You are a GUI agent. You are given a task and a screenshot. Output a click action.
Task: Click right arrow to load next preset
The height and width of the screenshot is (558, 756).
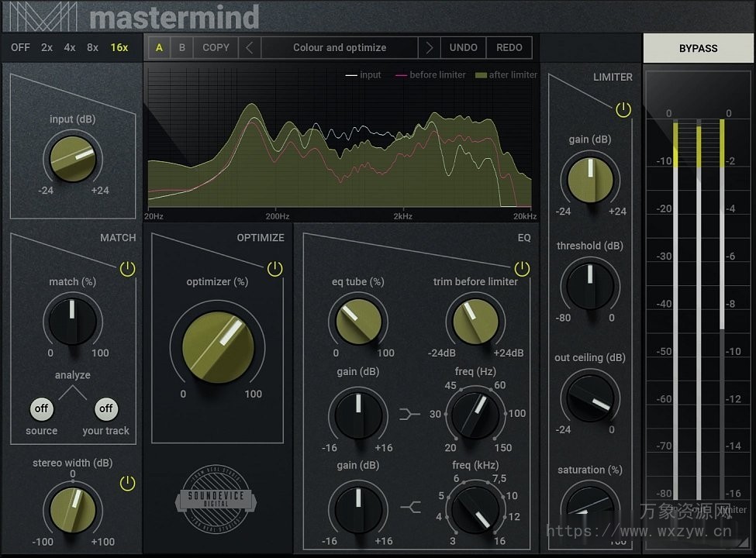point(429,47)
